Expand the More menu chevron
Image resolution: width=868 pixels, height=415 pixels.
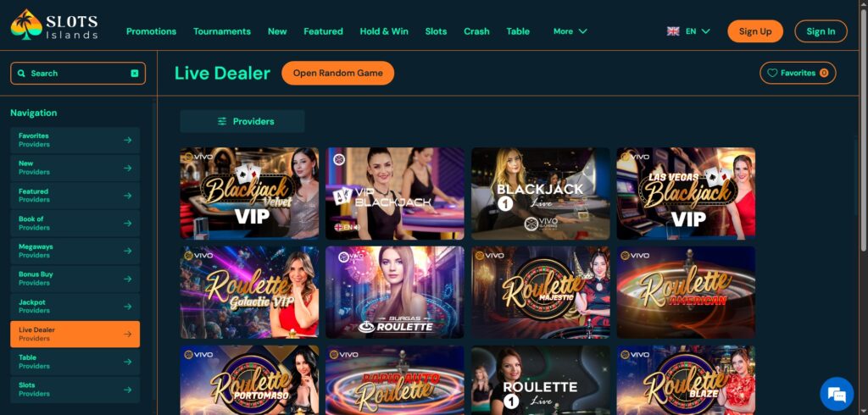coord(582,31)
